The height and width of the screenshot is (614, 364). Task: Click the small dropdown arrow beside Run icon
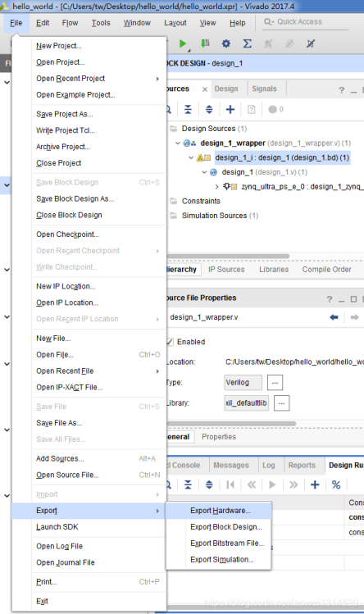pyautogui.click(x=189, y=51)
